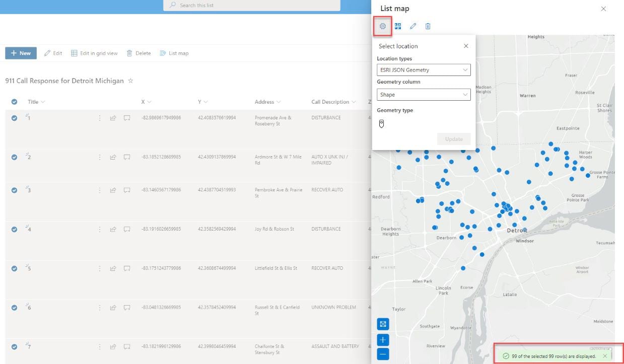Toggle the select all rows checkbox

14,102
